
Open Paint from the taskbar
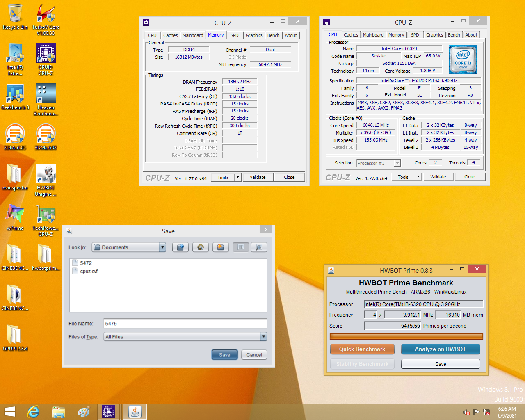[84, 412]
